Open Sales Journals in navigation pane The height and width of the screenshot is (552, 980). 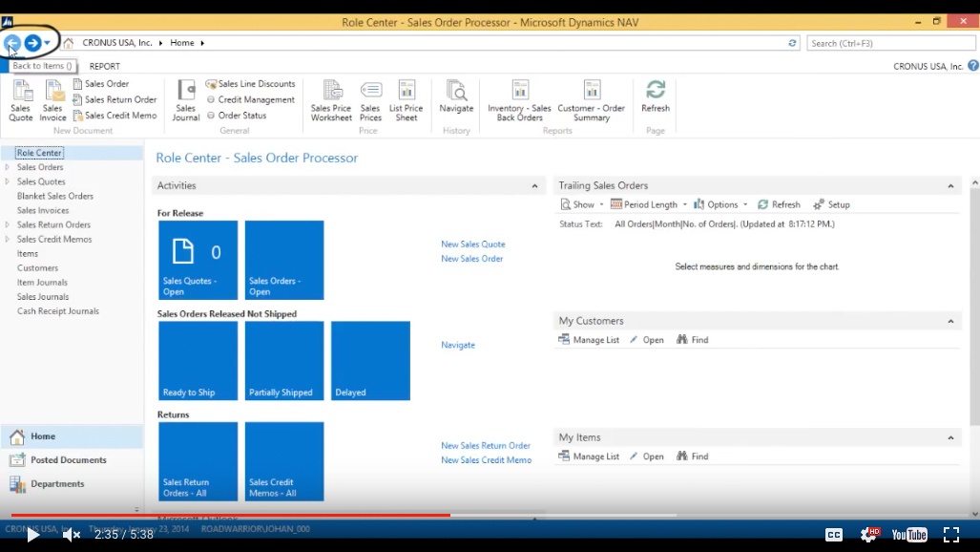pyautogui.click(x=43, y=297)
